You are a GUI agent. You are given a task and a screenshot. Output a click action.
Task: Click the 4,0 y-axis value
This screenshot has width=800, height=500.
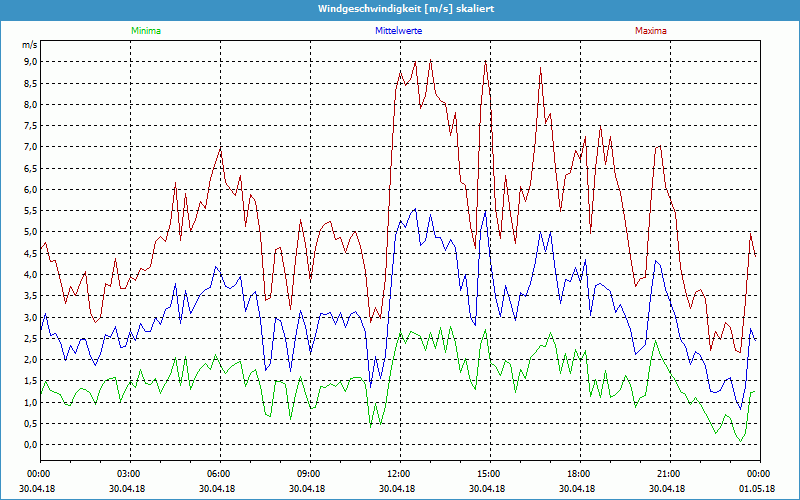point(31,274)
